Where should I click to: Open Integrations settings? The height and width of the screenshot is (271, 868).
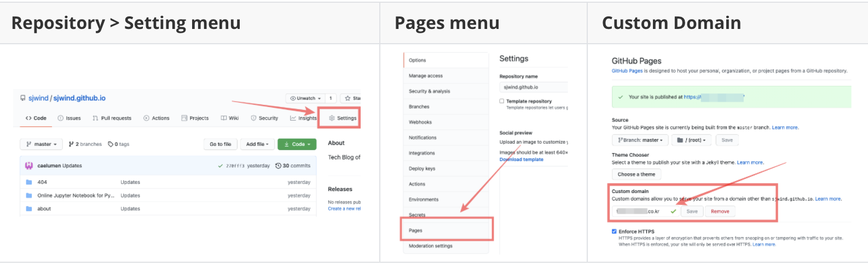[x=445, y=153]
